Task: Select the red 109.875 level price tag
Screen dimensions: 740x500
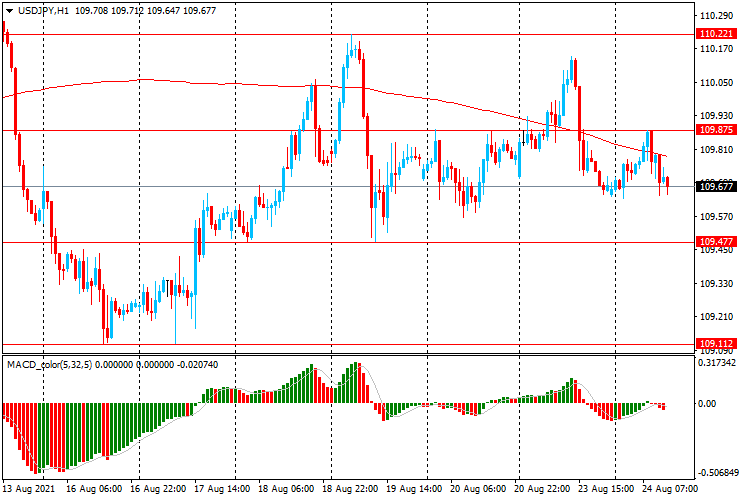Action: coord(716,130)
